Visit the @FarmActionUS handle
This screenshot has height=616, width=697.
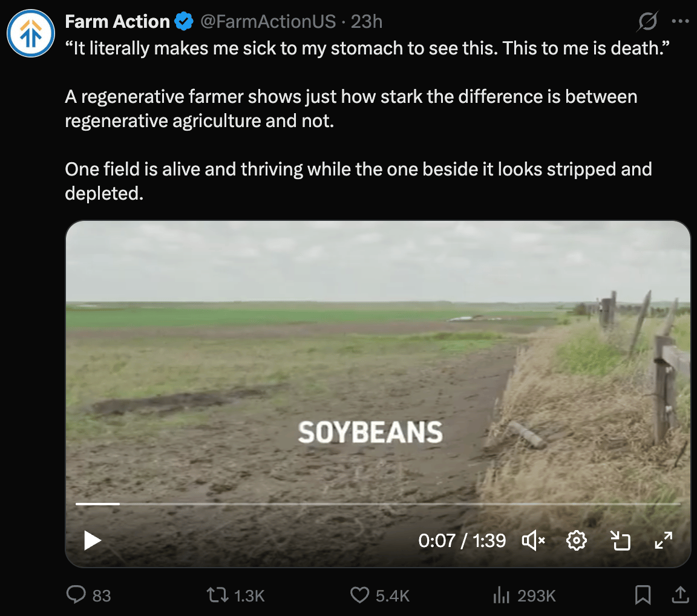coord(268,21)
